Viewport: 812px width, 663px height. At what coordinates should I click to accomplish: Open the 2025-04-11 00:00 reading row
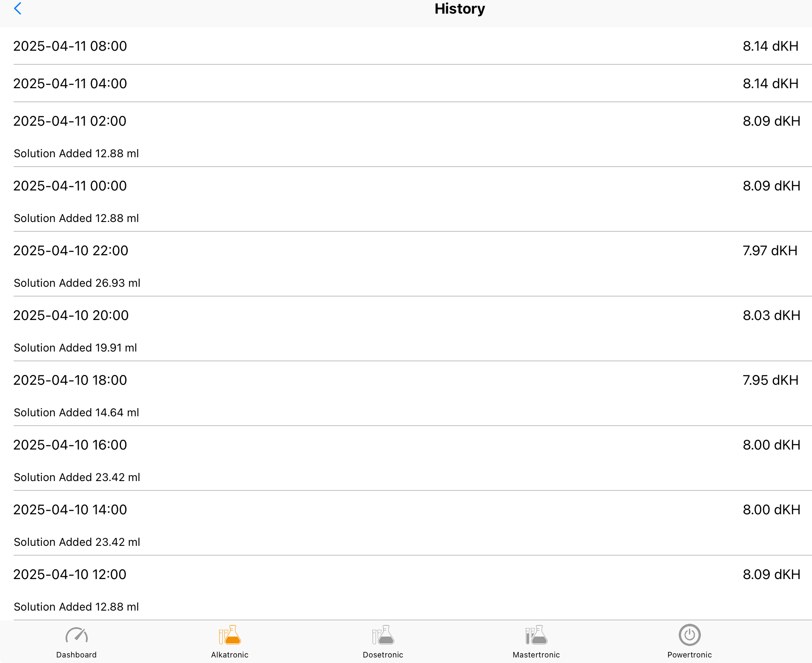[70, 186]
